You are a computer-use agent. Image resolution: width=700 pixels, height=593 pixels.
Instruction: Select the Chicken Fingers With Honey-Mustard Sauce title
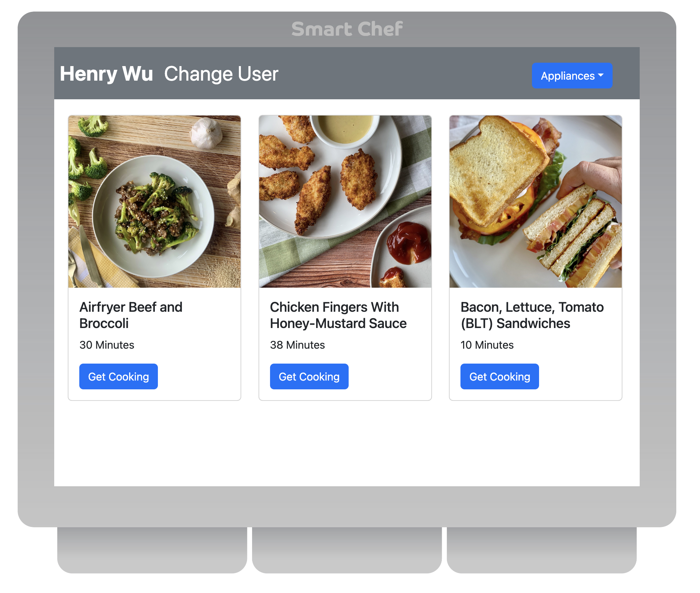pos(338,315)
